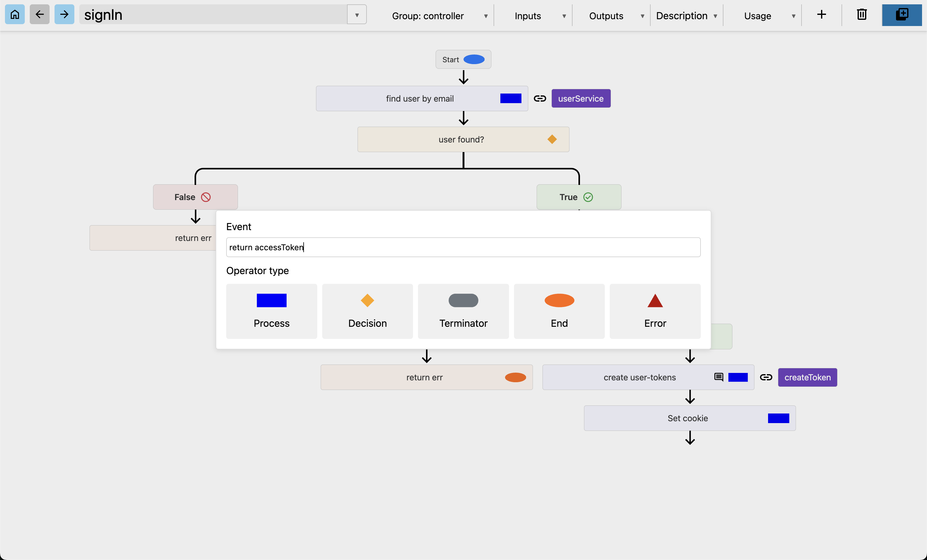
Task: Choose Decision operator type
Action: (367, 311)
